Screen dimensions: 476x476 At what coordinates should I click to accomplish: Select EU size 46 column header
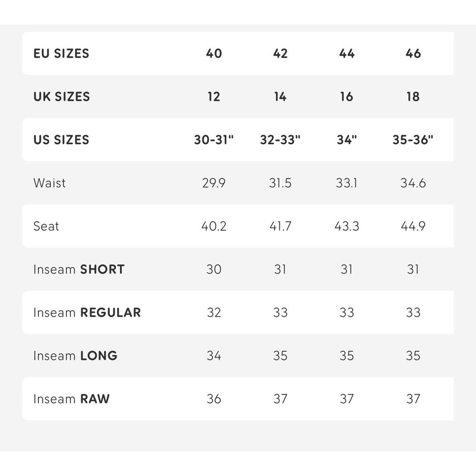click(x=413, y=53)
